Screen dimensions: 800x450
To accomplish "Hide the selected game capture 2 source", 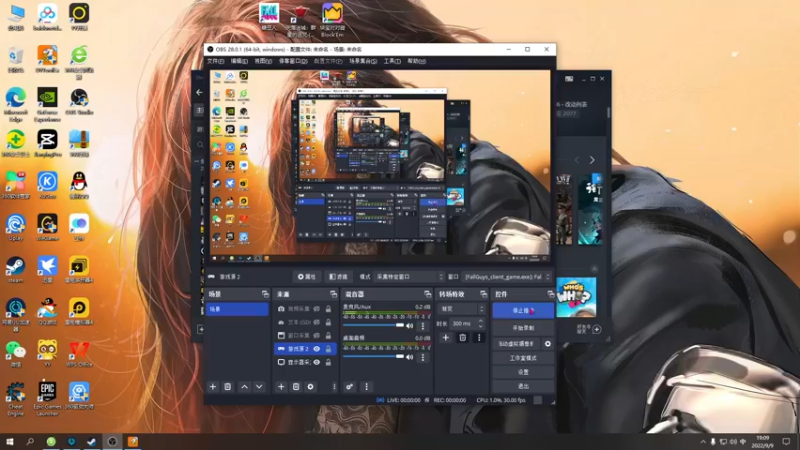I will tap(317, 348).
